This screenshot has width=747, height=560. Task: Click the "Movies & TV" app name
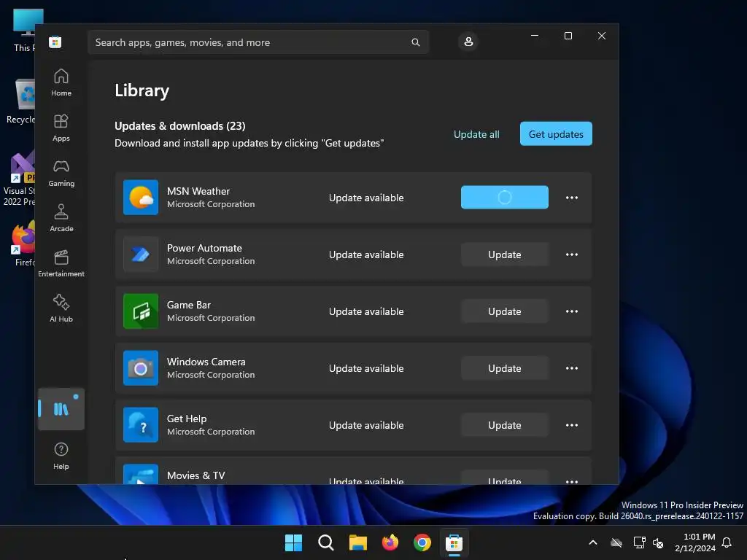[196, 475]
